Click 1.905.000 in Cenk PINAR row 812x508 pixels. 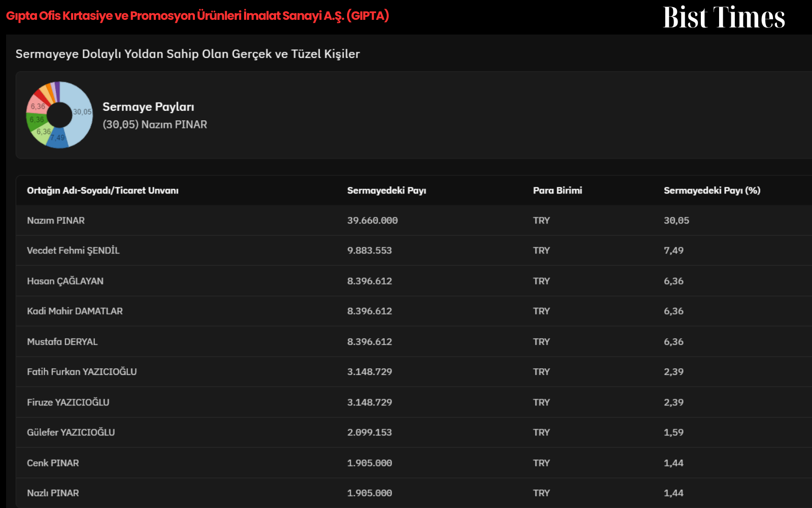369,463
